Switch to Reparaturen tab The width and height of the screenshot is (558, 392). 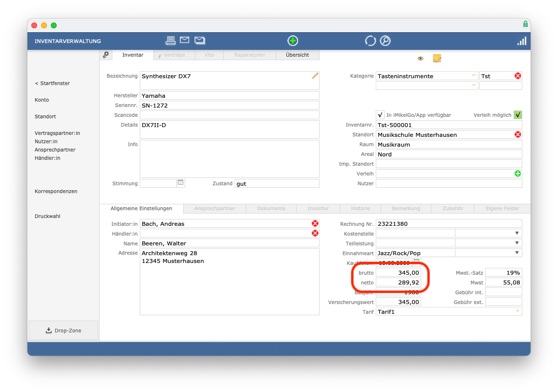250,55
